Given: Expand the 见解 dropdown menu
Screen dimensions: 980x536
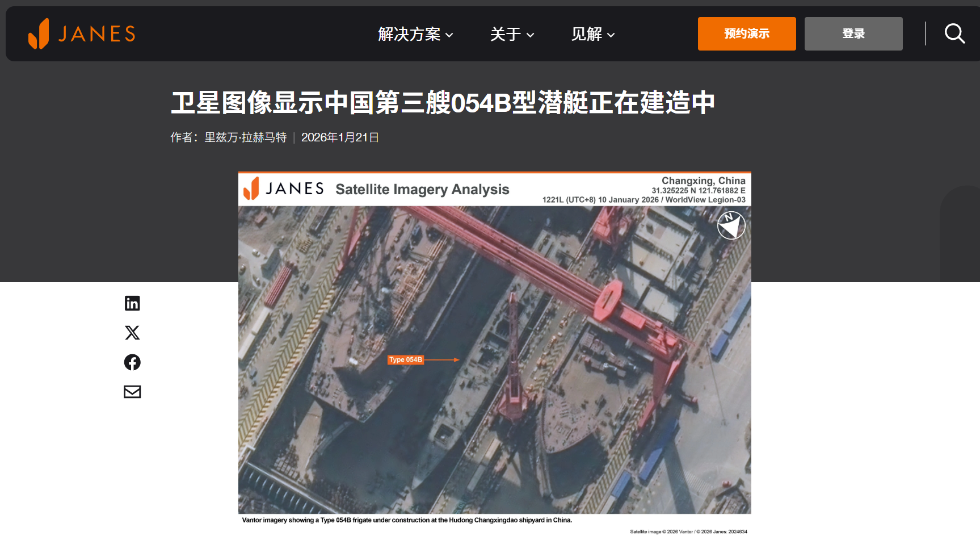Looking at the screenshot, I should (593, 34).
